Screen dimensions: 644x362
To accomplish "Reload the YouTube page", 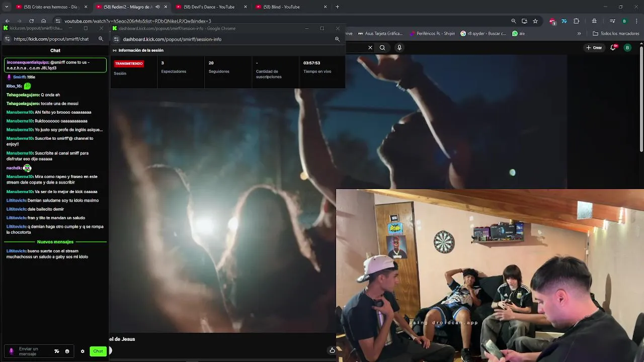I will 31,21.
